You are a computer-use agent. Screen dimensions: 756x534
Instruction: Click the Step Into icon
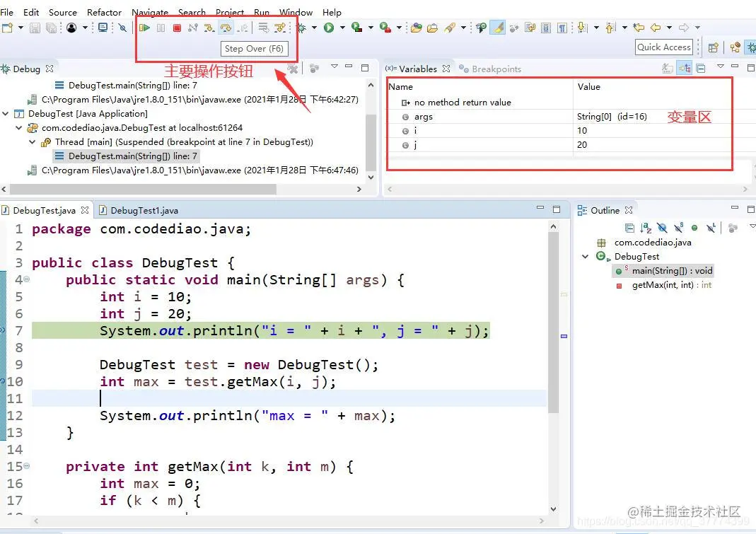click(209, 28)
